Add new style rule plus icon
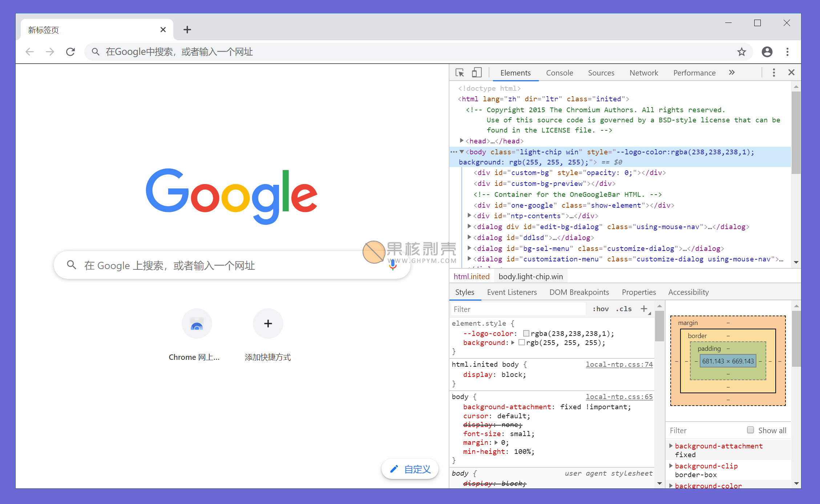Image resolution: width=820 pixels, height=504 pixels. pyautogui.click(x=644, y=309)
